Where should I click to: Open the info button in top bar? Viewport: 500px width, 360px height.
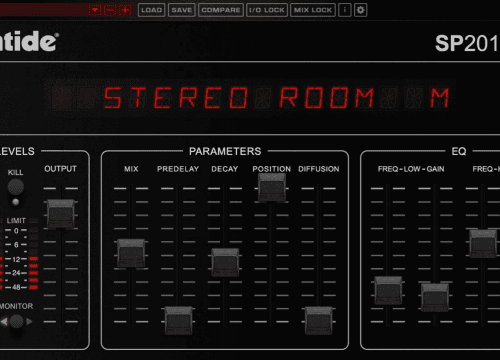(x=345, y=10)
